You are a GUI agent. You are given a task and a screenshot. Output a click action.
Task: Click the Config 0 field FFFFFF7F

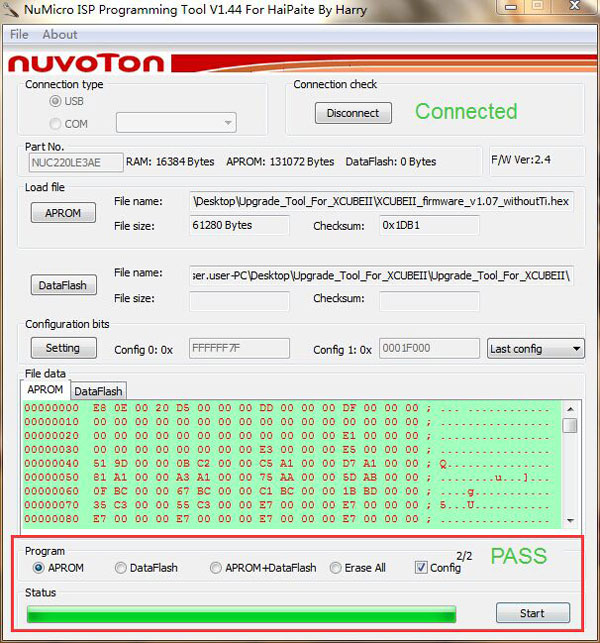tap(239, 348)
